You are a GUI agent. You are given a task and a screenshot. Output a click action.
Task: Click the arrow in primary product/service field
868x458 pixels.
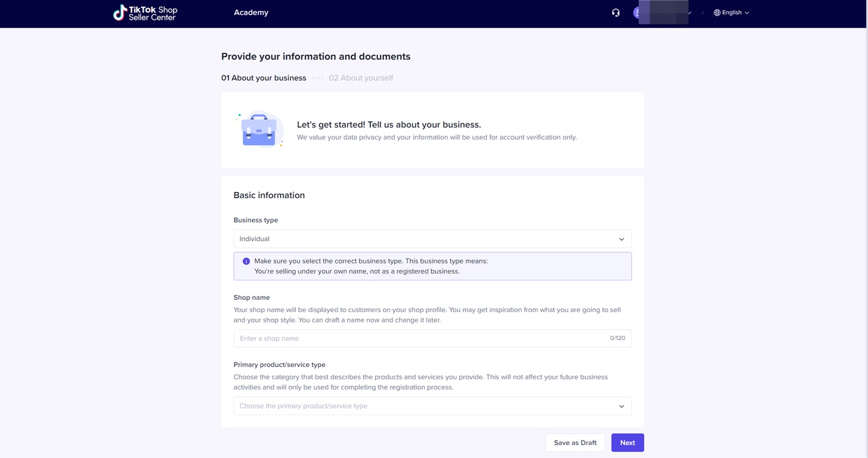(621, 406)
